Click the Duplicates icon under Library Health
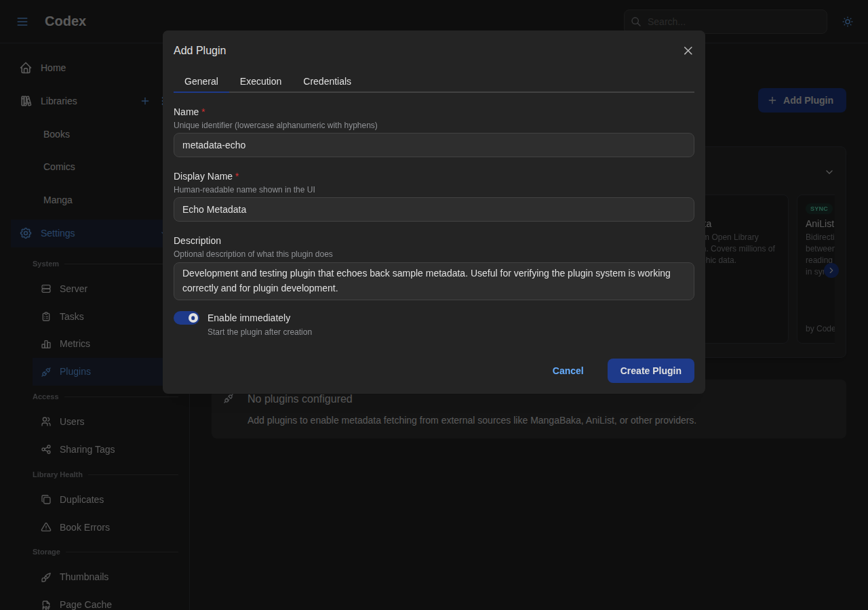This screenshot has height=610, width=868. 45,499
